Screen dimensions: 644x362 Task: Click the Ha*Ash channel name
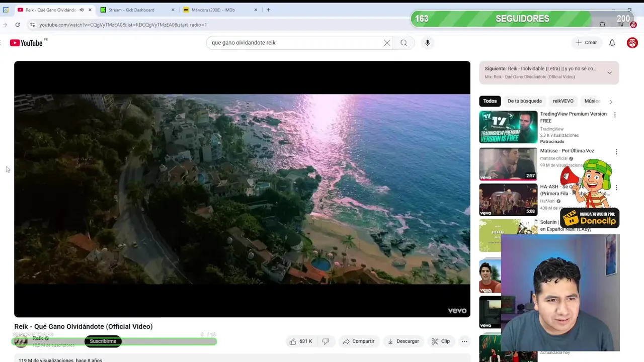[x=547, y=201]
